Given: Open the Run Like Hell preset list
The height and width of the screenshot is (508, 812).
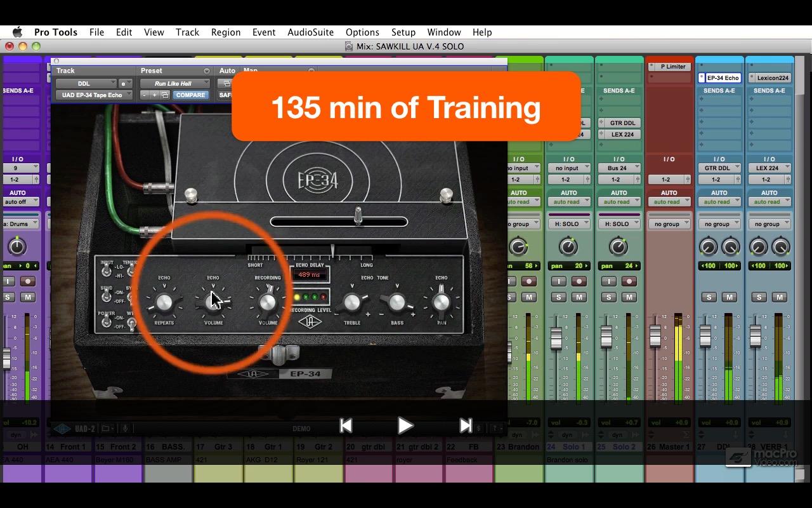Looking at the screenshot, I should (x=174, y=83).
